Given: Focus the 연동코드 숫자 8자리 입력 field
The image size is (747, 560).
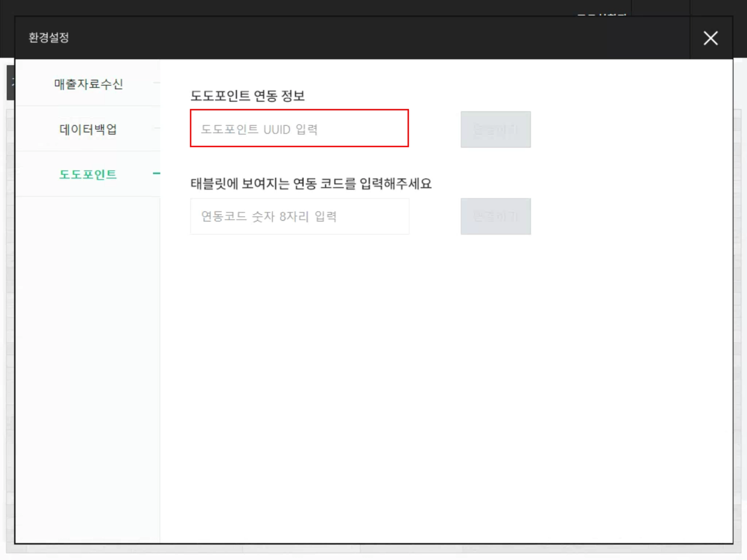Looking at the screenshot, I should pos(299,217).
